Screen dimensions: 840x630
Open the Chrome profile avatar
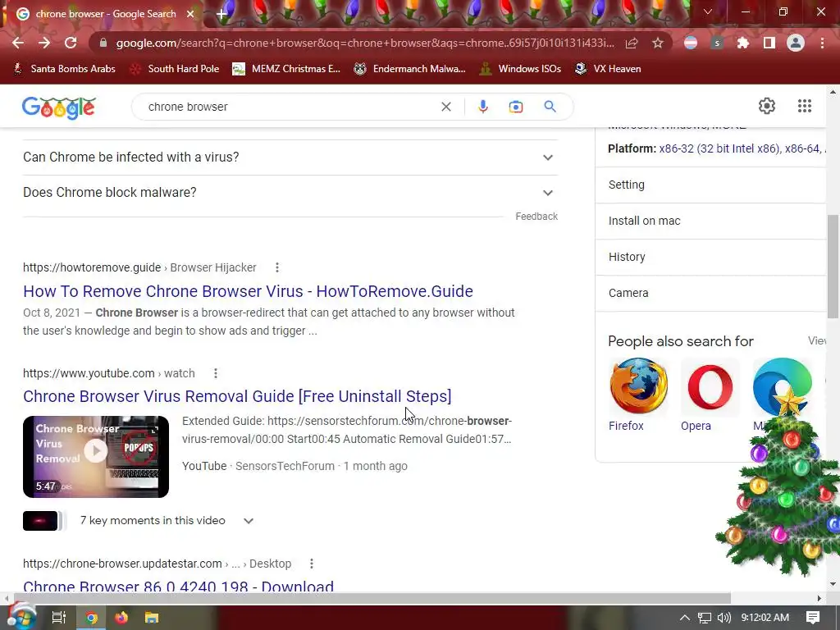796,43
